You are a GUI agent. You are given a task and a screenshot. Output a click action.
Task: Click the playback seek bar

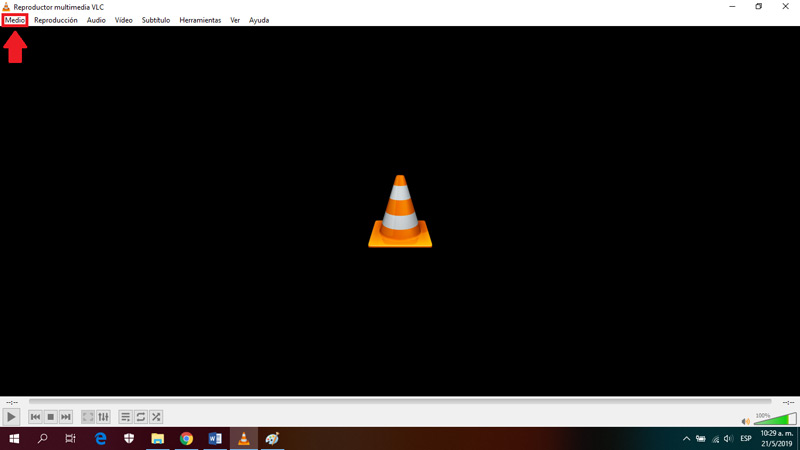pos(400,402)
